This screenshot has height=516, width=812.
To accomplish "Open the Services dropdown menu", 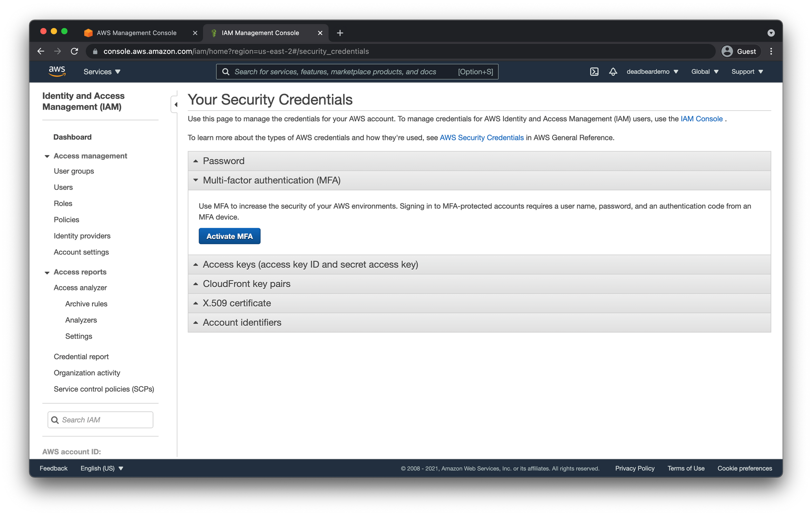I will [x=101, y=72].
